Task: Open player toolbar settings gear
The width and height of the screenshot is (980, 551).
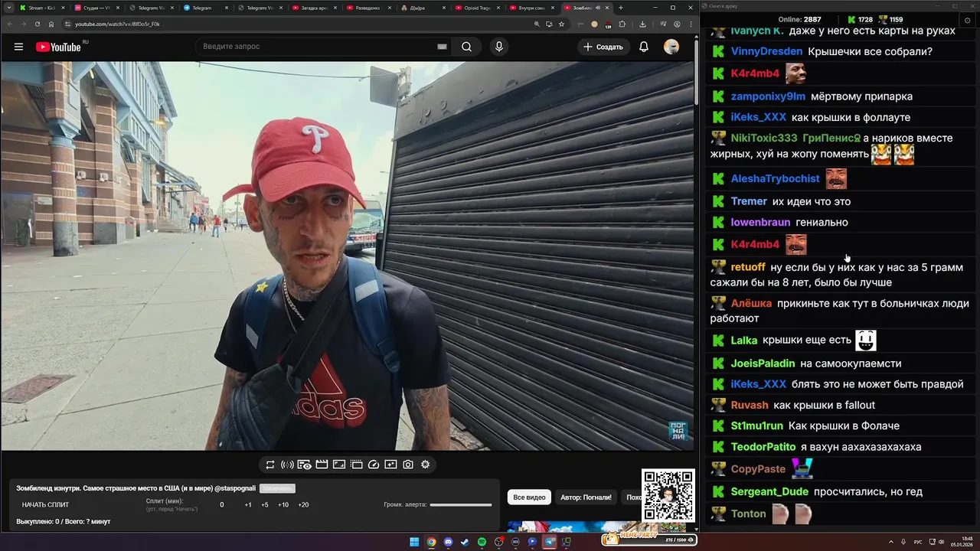Action: tap(426, 465)
